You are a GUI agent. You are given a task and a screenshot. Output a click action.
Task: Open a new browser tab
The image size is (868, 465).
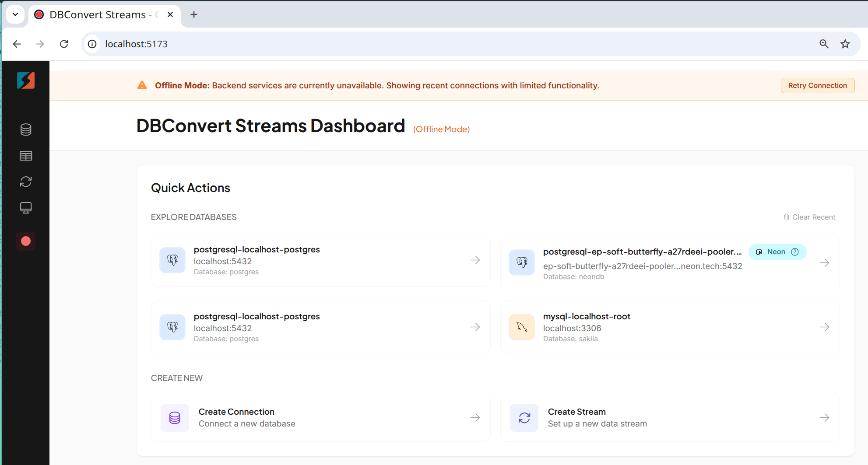pos(193,14)
